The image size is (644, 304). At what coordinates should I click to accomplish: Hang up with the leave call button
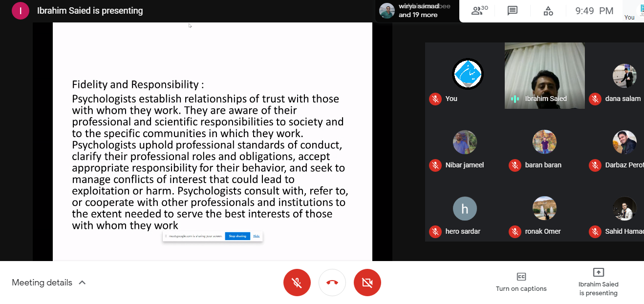(332, 283)
